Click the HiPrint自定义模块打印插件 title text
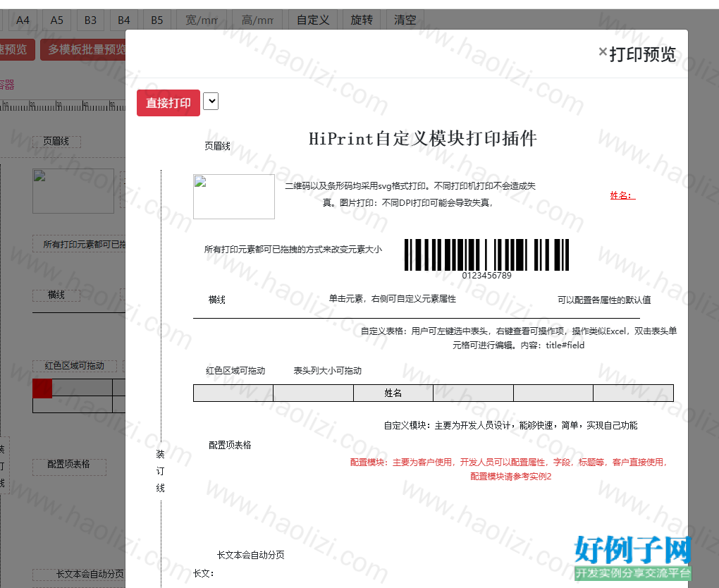Screen dimensions: 719x588 423,138
